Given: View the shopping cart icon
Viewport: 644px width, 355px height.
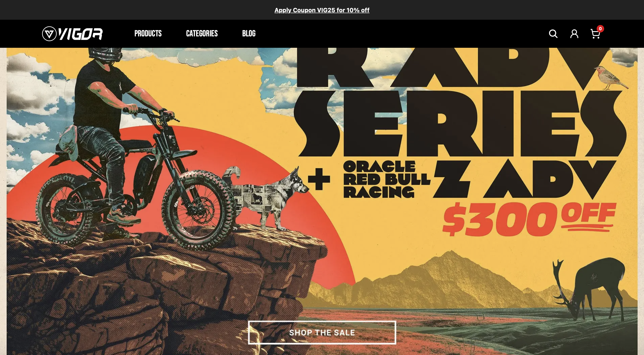Looking at the screenshot, I should 595,34.
